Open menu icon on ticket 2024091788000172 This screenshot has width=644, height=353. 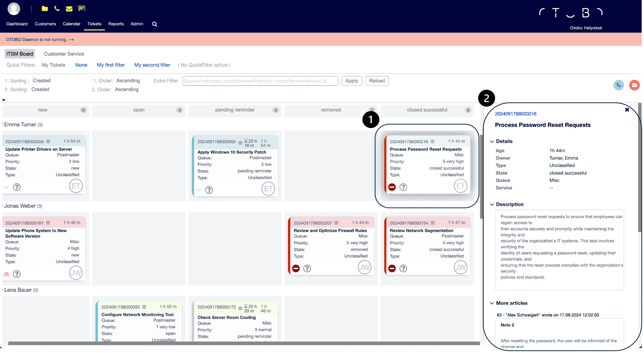tap(240, 308)
